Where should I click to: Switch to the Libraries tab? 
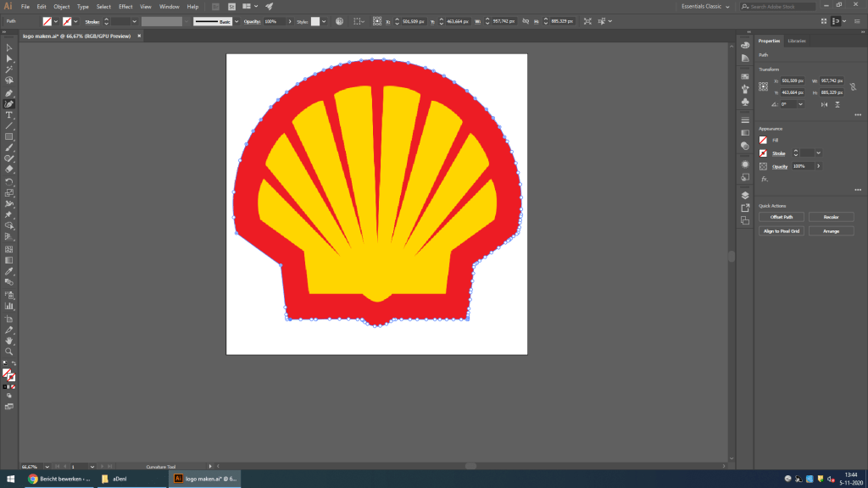click(797, 41)
